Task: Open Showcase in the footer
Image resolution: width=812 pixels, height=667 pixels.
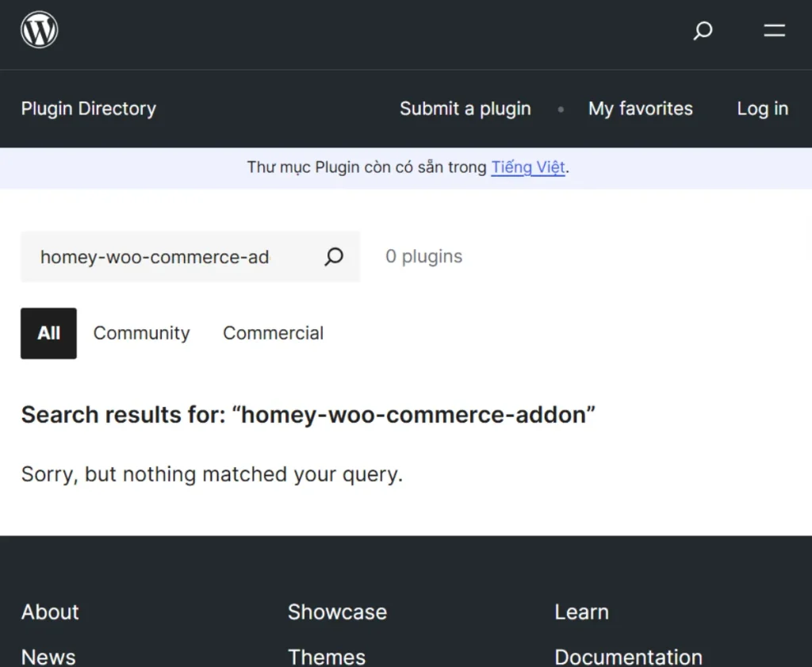Action: coord(337,612)
